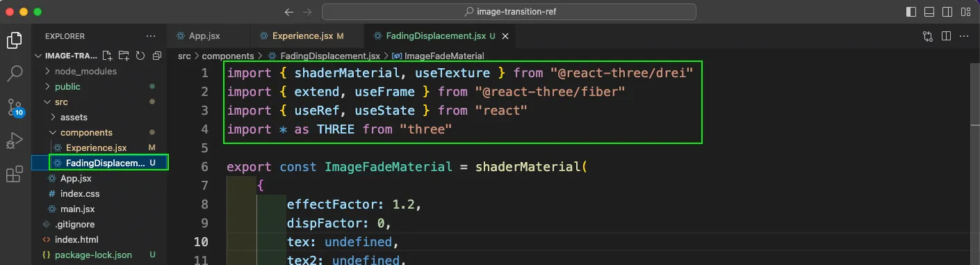Toggle the primary side bar visibility
The image size is (980, 265).
[912, 12]
